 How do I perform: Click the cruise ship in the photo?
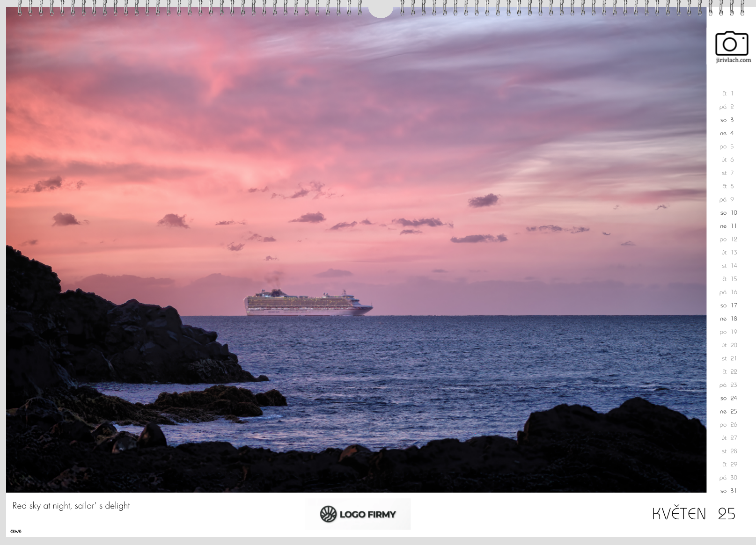[x=308, y=303]
